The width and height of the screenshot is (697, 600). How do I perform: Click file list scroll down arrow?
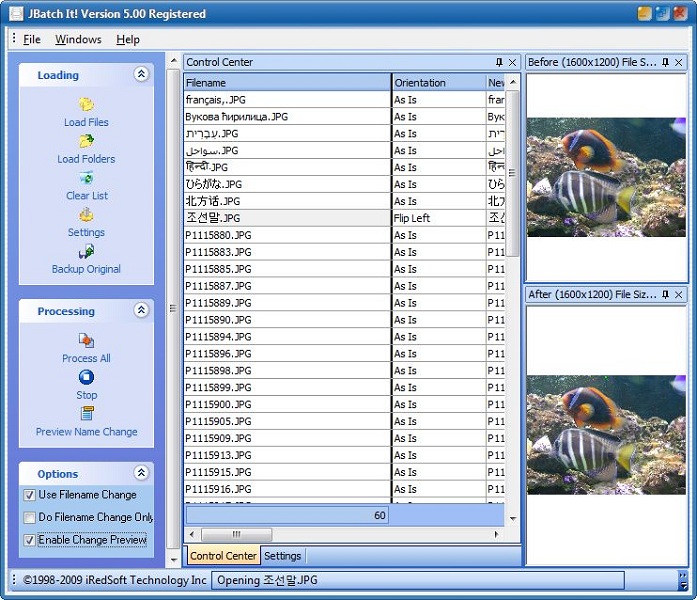tap(513, 519)
